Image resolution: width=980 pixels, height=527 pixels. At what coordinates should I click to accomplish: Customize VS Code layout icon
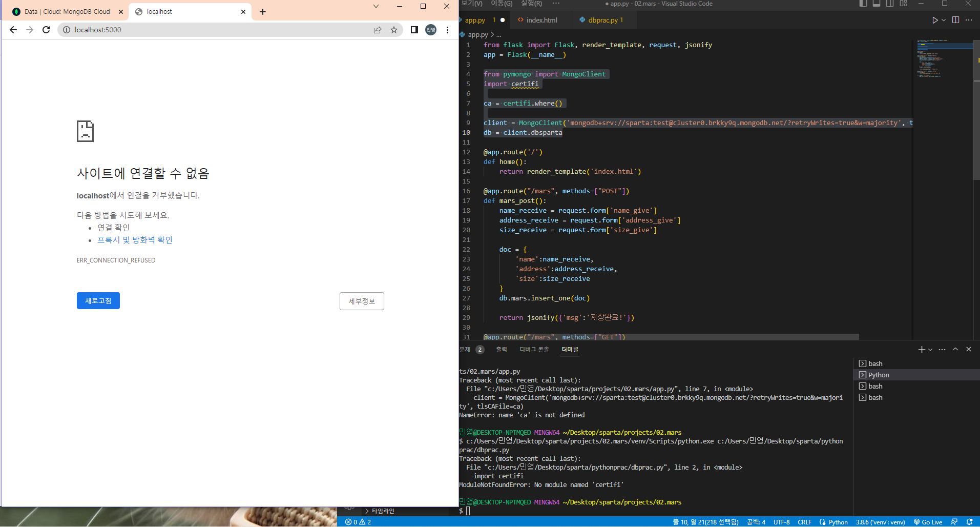[903, 4]
